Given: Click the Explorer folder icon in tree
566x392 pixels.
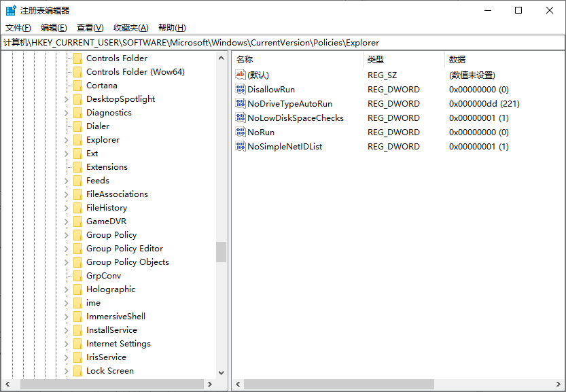Looking at the screenshot, I should [77, 140].
